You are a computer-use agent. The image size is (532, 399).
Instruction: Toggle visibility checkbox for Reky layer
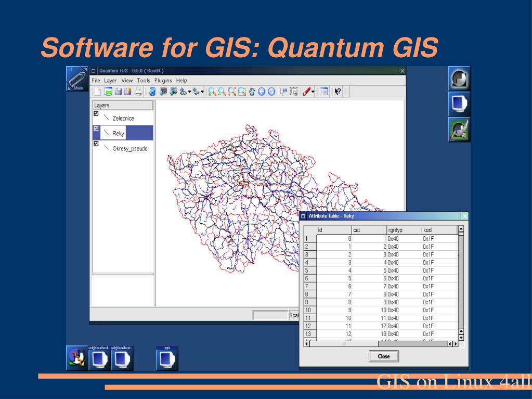(x=96, y=128)
